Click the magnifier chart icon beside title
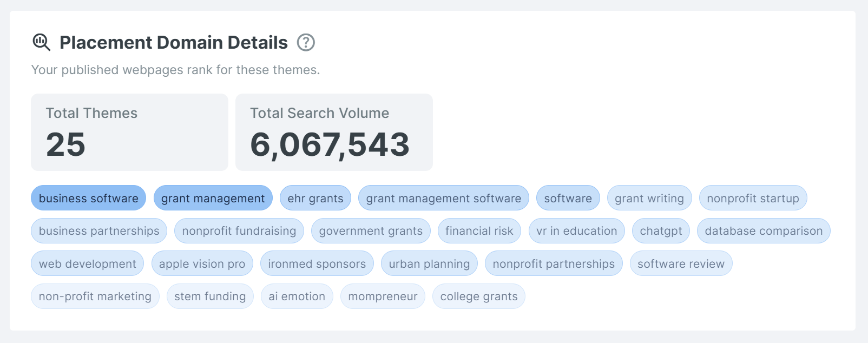 (42, 42)
